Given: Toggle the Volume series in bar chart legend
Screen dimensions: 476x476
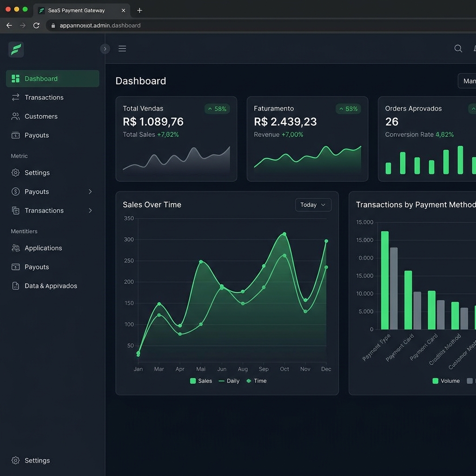Looking at the screenshot, I should pyautogui.click(x=446, y=381).
